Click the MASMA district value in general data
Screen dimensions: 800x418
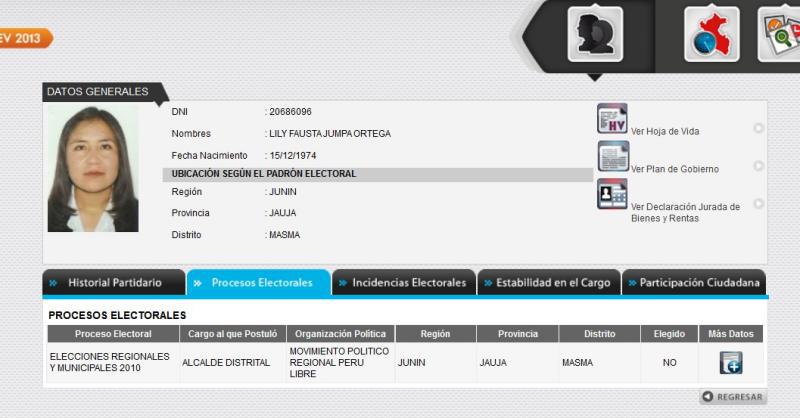click(285, 235)
